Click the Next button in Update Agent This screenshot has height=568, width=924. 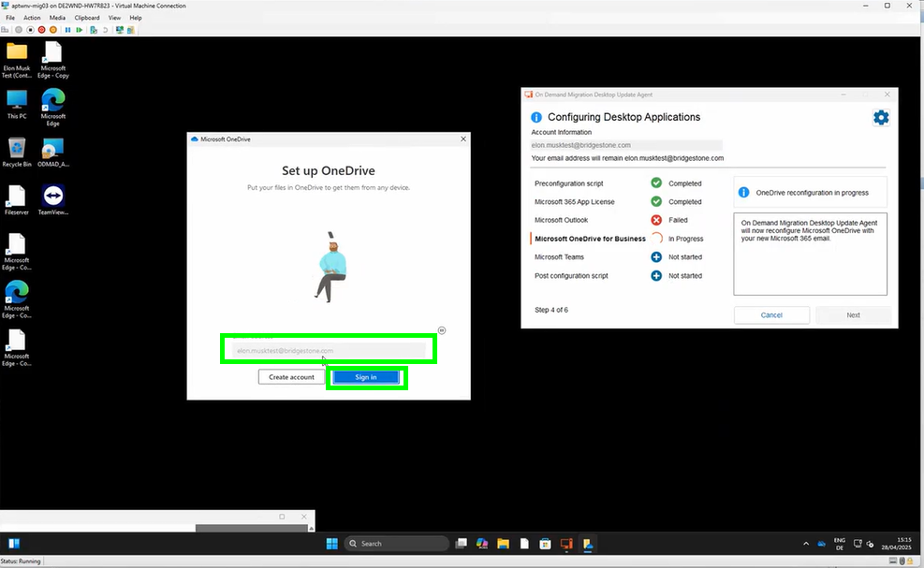click(x=853, y=315)
